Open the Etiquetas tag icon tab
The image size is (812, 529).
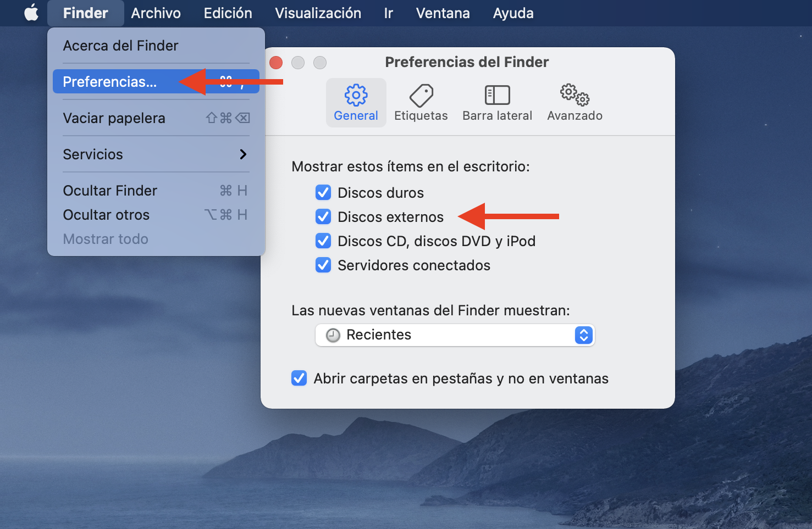point(421,103)
